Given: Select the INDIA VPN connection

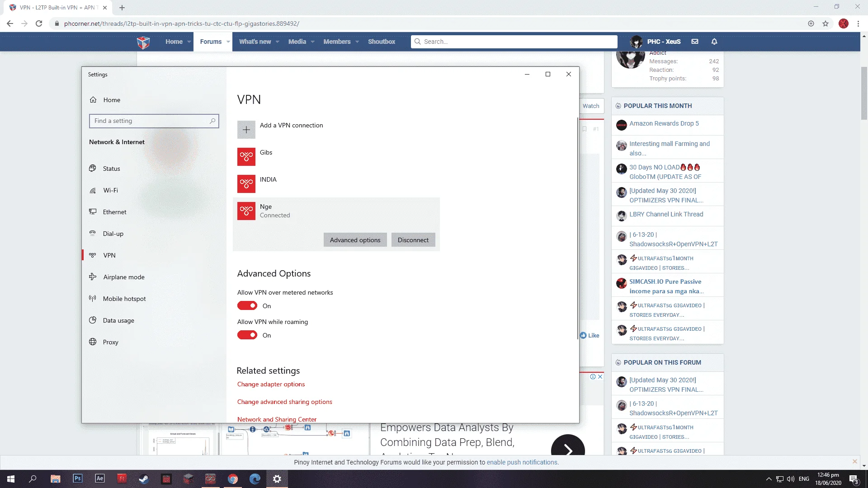Looking at the screenshot, I should pyautogui.click(x=336, y=184).
